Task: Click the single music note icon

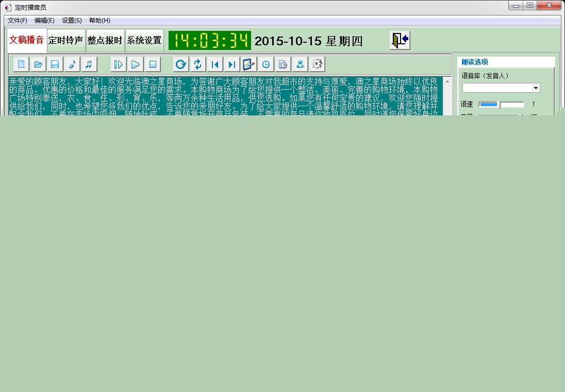Action: (x=72, y=64)
